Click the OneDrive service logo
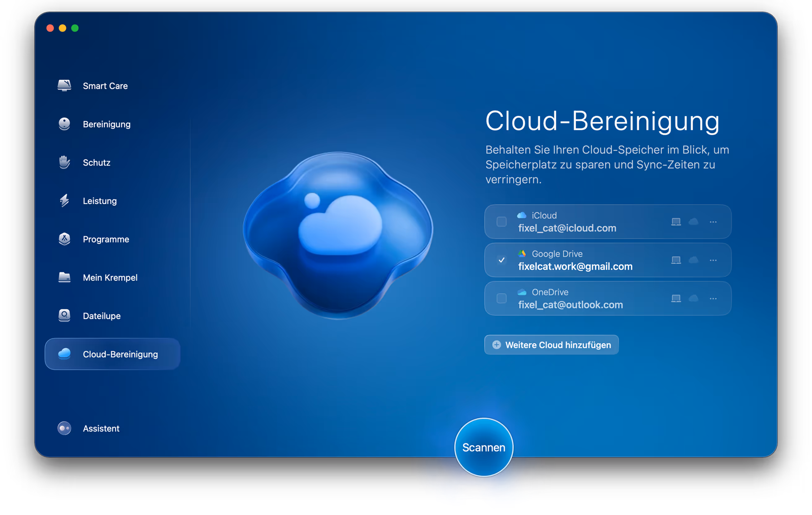This screenshot has height=515, width=812. coord(522,292)
